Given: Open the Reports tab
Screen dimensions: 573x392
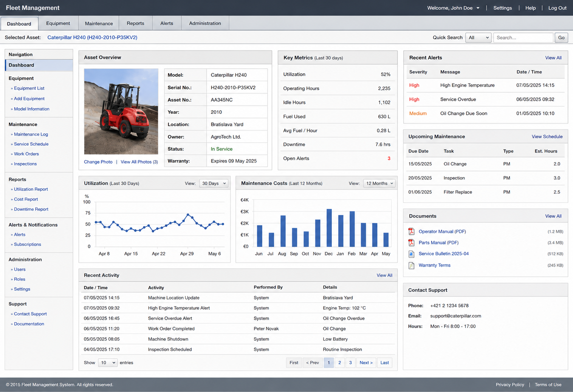Looking at the screenshot, I should (136, 23).
